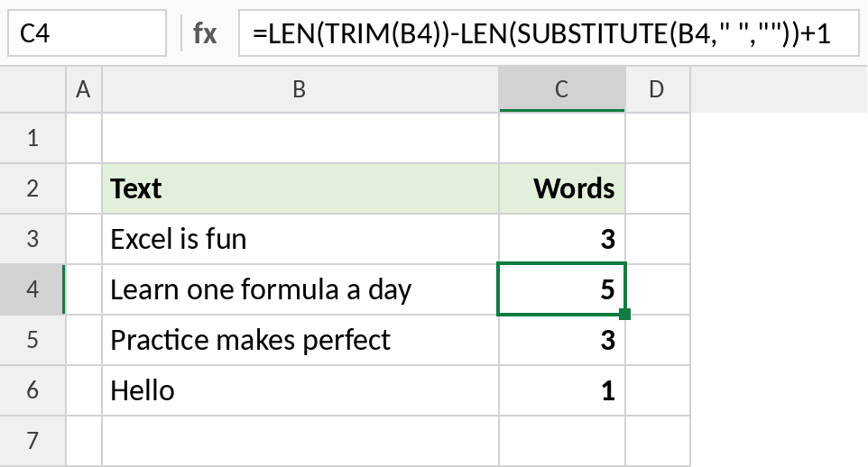
Task: Click cell 'Practice makes perfect'
Action: click(x=300, y=340)
